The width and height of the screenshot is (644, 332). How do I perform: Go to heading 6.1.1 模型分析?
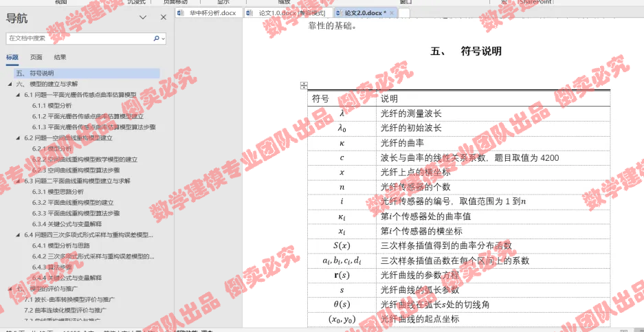coord(55,106)
